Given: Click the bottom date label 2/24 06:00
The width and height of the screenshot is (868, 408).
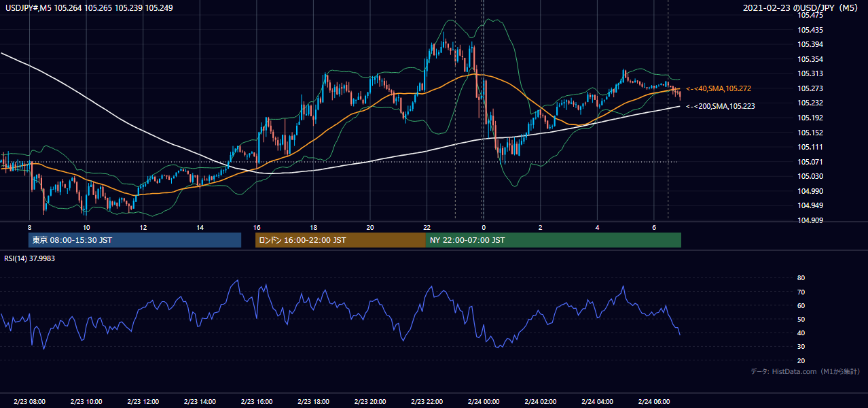Looking at the screenshot, I should point(654,402).
